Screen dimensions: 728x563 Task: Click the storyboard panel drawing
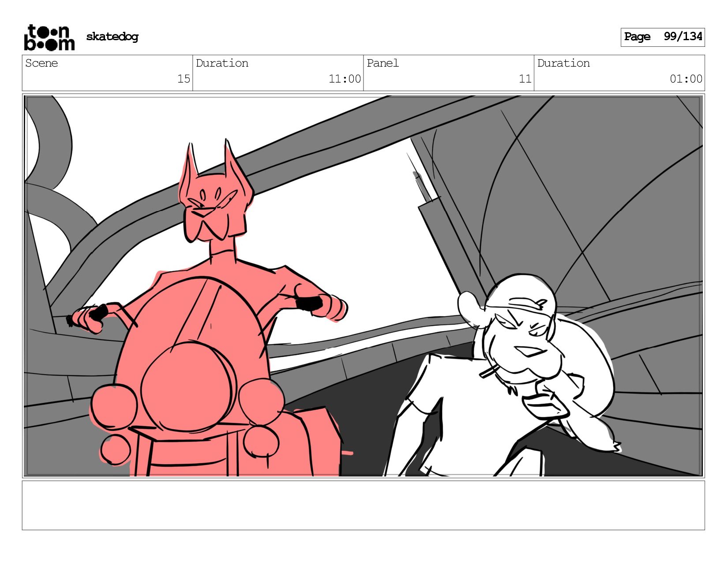[x=363, y=286]
